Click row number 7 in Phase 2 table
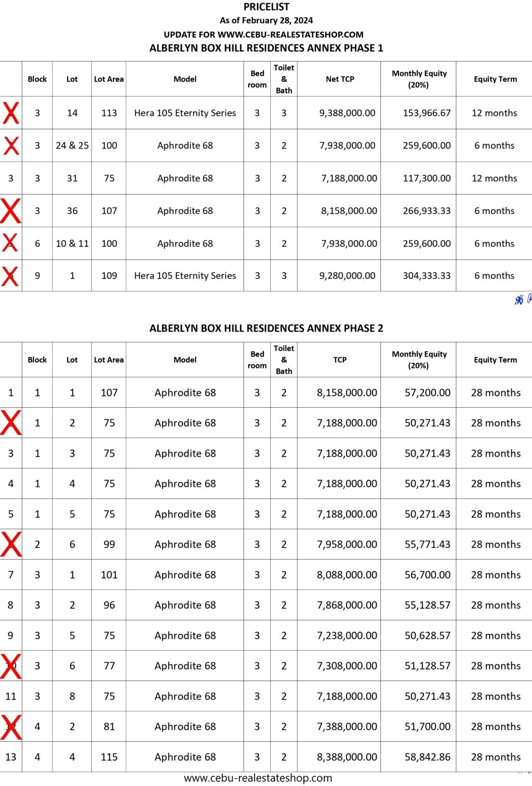Image resolution: width=532 pixels, height=786 pixels. [x=11, y=575]
